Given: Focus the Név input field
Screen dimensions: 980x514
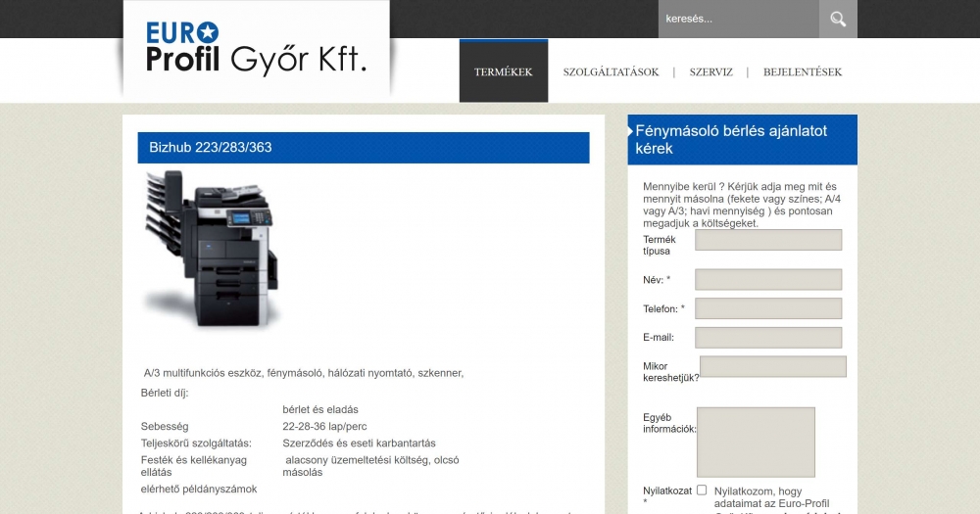Looking at the screenshot, I should point(768,279).
